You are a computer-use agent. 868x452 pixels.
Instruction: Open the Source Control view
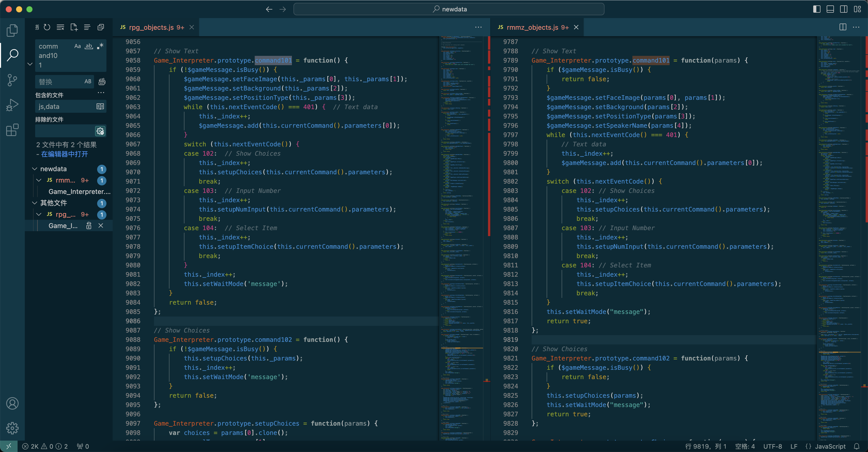tap(12, 80)
